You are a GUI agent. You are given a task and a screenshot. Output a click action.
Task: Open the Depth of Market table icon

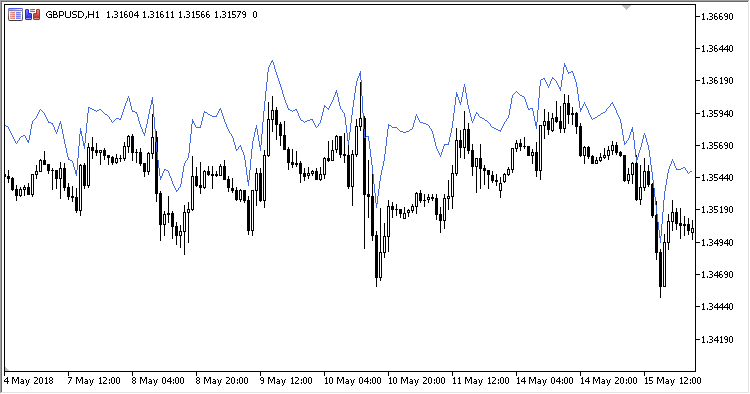tap(15, 15)
